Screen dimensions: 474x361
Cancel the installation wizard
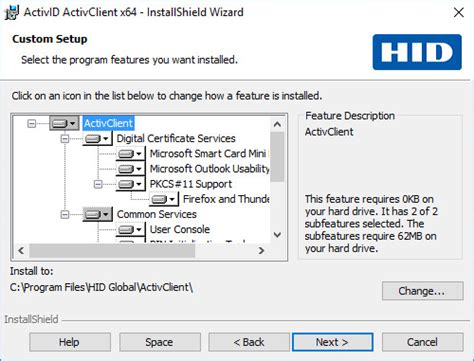(423, 342)
